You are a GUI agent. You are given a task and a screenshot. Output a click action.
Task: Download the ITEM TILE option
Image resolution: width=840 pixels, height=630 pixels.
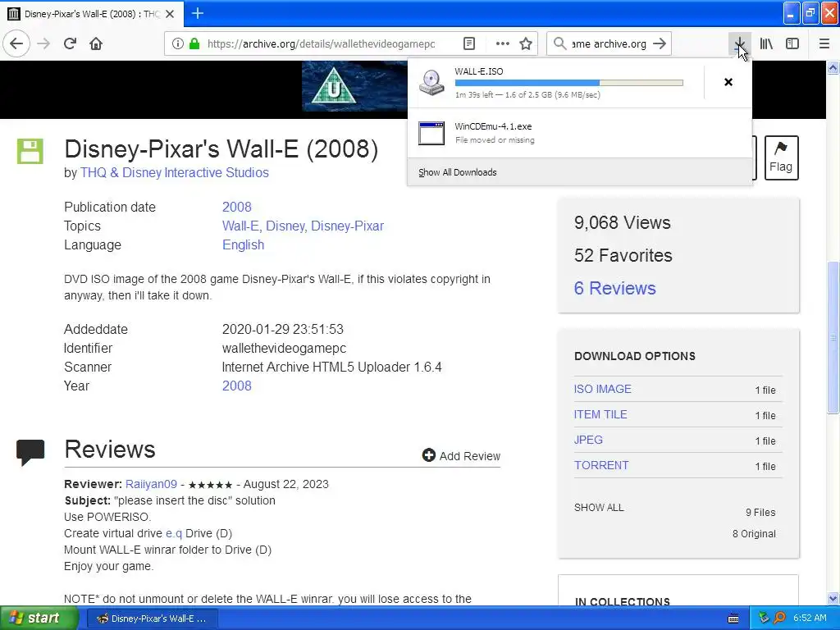click(x=600, y=414)
